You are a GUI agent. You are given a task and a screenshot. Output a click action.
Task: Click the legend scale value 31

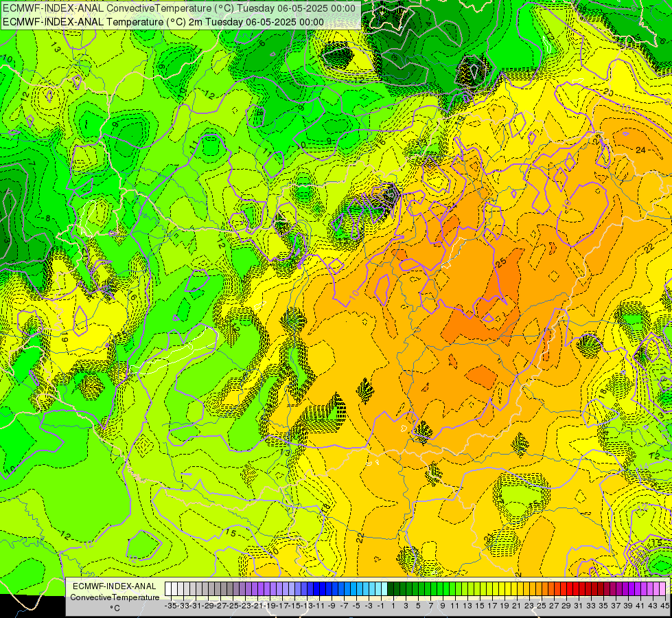tap(579, 606)
